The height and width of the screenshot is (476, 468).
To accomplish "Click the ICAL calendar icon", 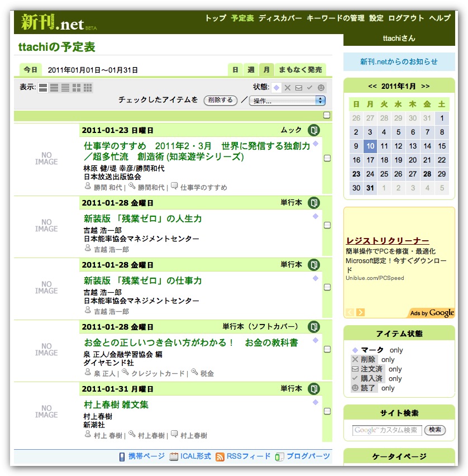I will (x=174, y=456).
